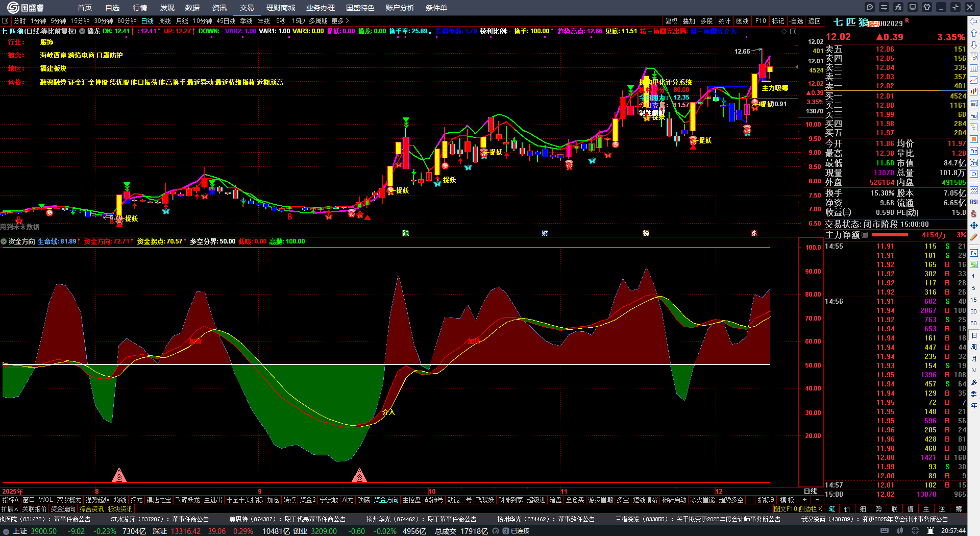
Task: Open the skin theme shirt icon
Action: [x=927, y=7]
